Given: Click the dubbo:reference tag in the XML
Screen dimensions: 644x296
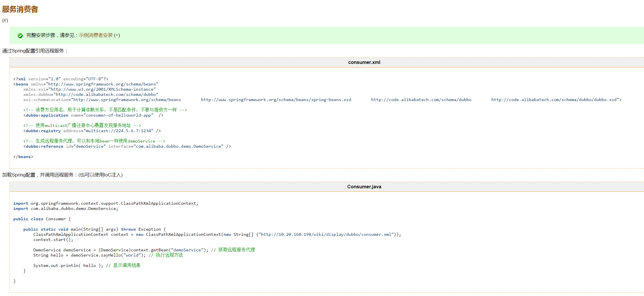Looking at the screenshot, I should click(44, 146).
